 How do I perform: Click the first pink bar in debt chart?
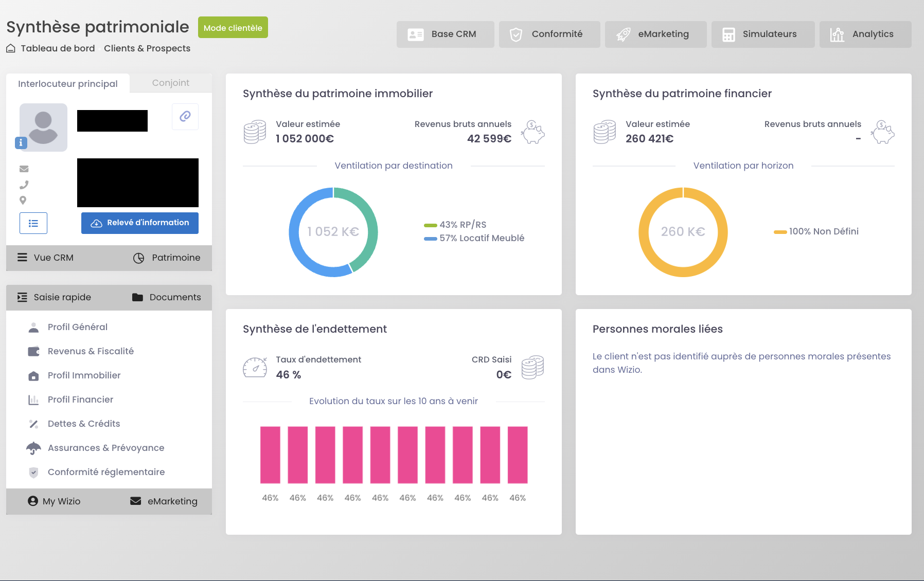(x=270, y=455)
